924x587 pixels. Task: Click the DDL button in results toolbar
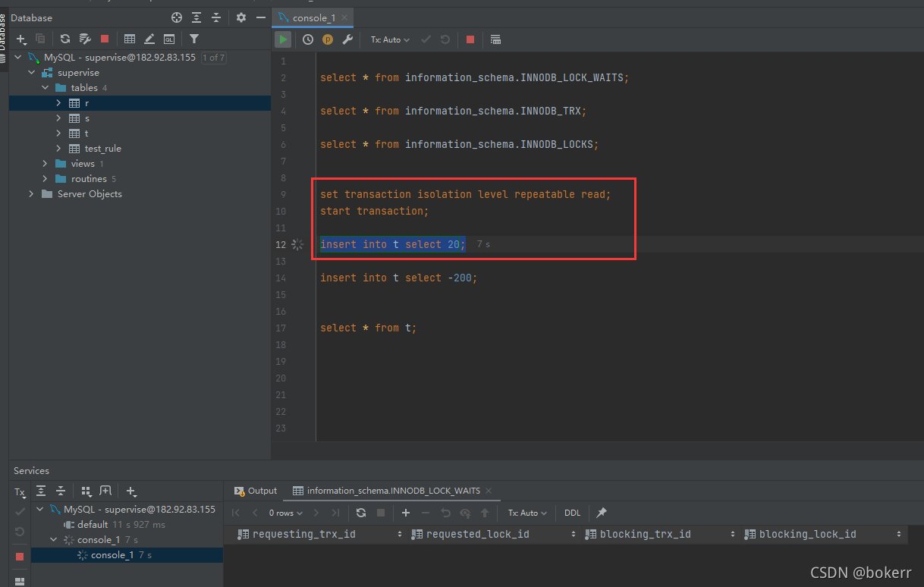572,513
